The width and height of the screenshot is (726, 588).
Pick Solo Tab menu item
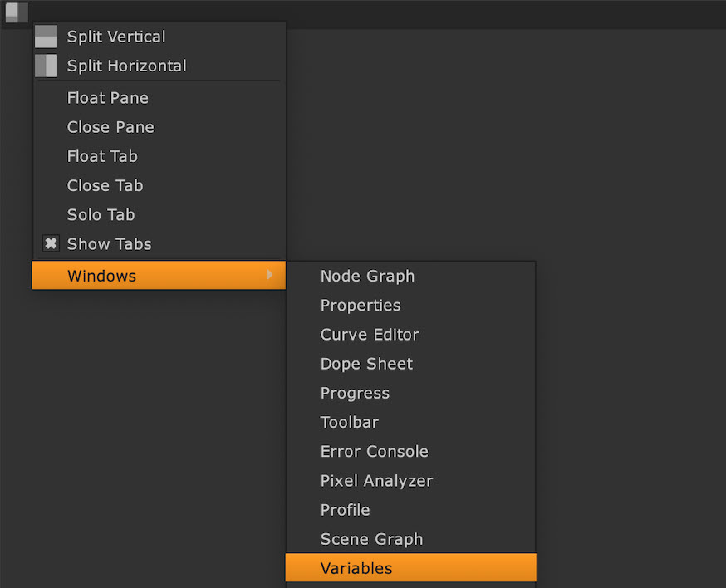101,214
